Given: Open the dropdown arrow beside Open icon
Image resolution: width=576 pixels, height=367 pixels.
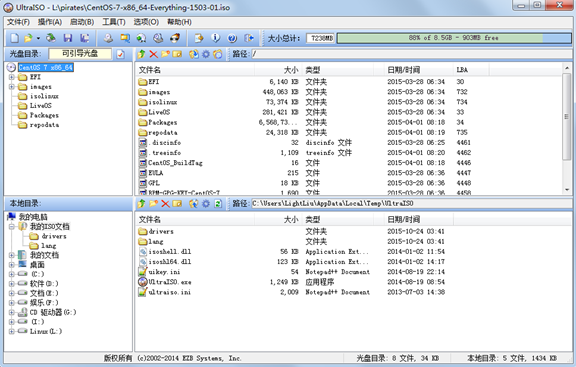Looking at the screenshot, I should (x=38, y=38).
